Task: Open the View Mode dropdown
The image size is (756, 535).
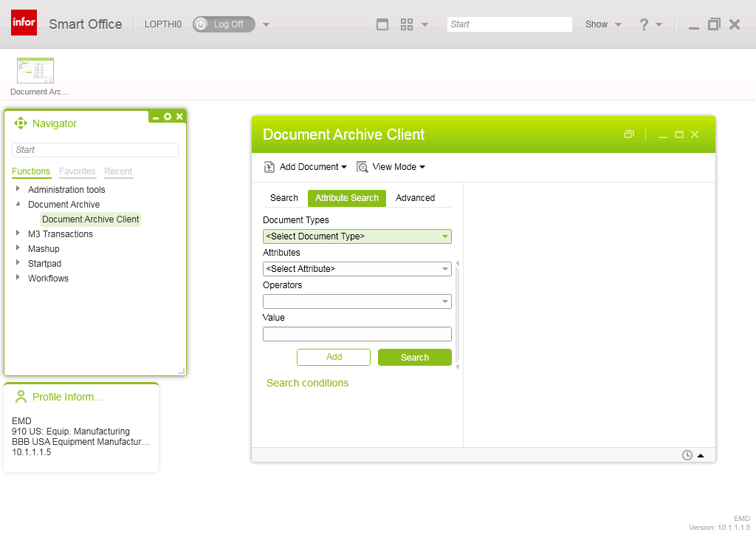Action: (x=391, y=167)
